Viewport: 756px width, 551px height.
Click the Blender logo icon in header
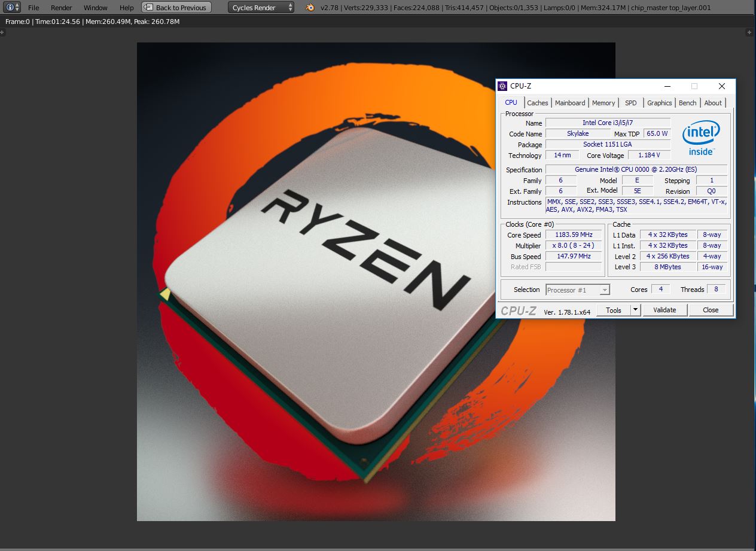pos(310,7)
